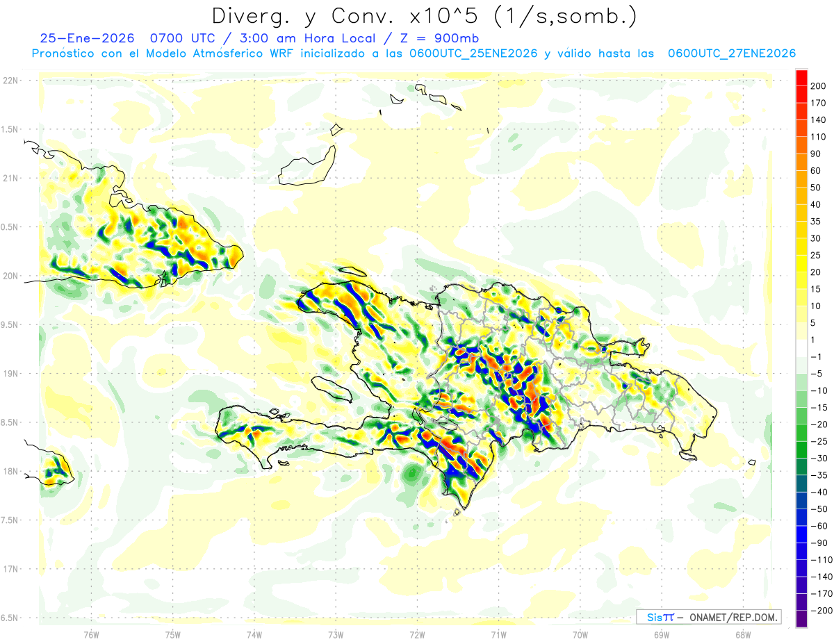Click the '0.5N' latitude label
Screen dimensions: 834x644
(x=10, y=227)
